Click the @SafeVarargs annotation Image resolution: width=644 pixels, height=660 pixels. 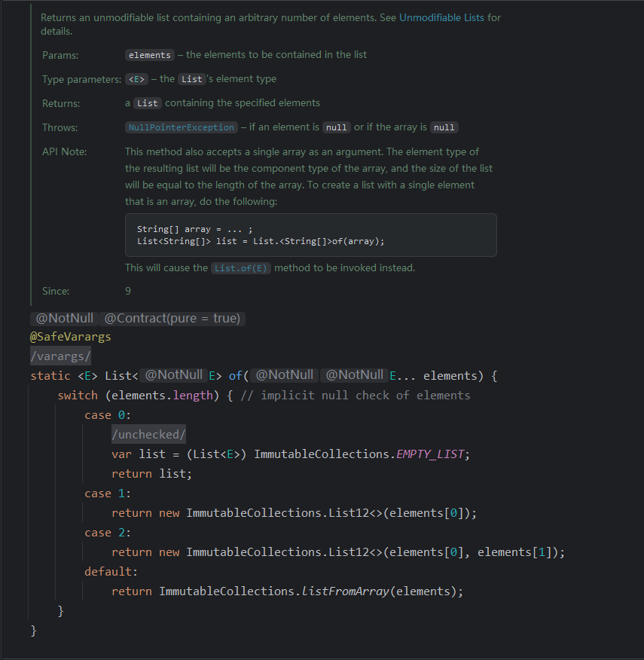pyautogui.click(x=70, y=337)
